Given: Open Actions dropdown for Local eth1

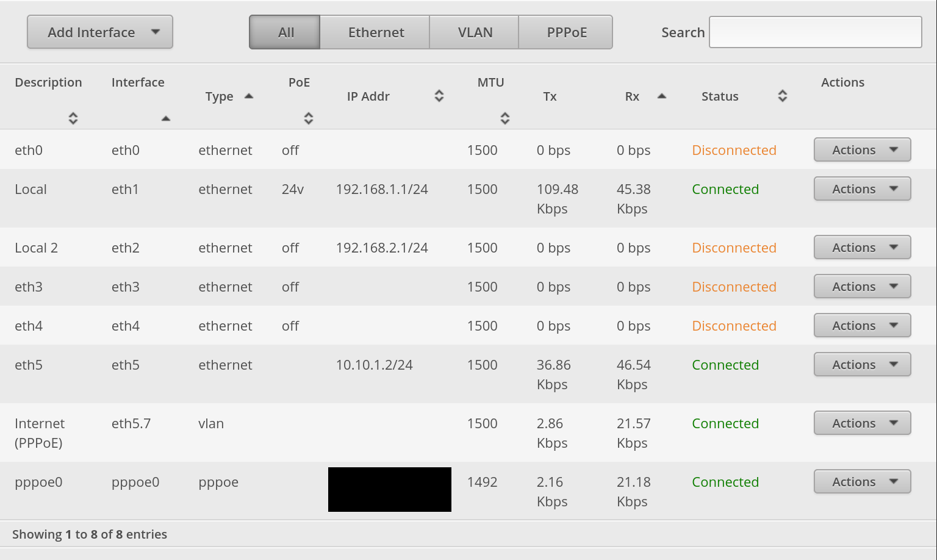Looking at the screenshot, I should [x=862, y=189].
